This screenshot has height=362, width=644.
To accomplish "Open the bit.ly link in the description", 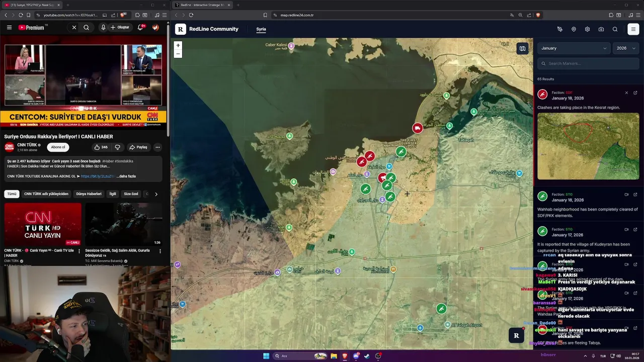I will 98,176.
